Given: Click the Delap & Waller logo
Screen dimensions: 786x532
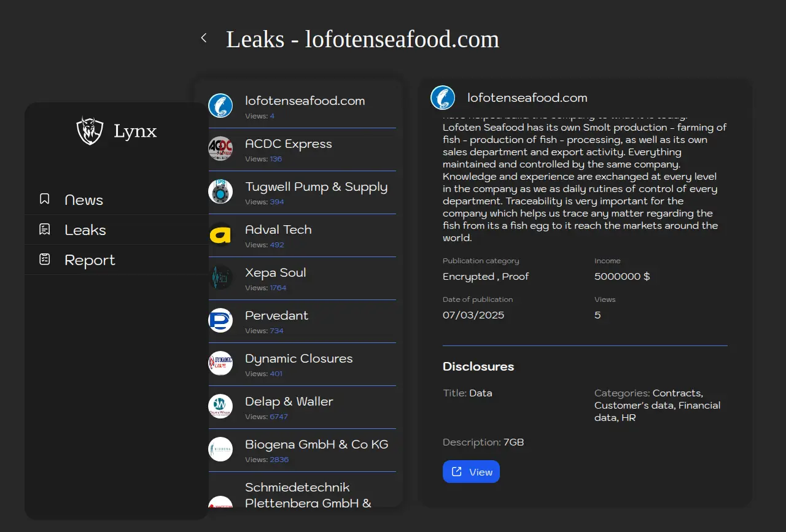Looking at the screenshot, I should pyautogui.click(x=220, y=406).
